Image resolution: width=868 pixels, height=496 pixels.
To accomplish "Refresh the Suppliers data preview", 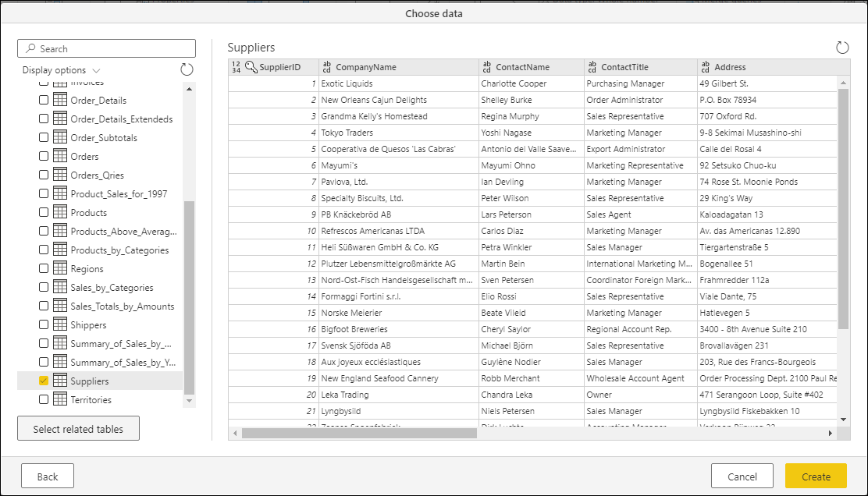I will [842, 48].
